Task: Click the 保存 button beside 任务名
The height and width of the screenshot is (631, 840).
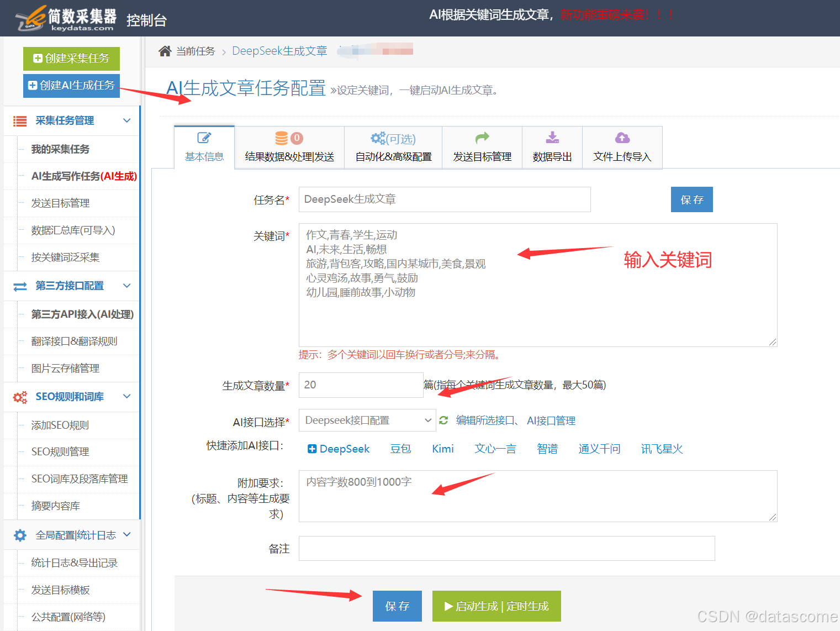Action: point(691,199)
